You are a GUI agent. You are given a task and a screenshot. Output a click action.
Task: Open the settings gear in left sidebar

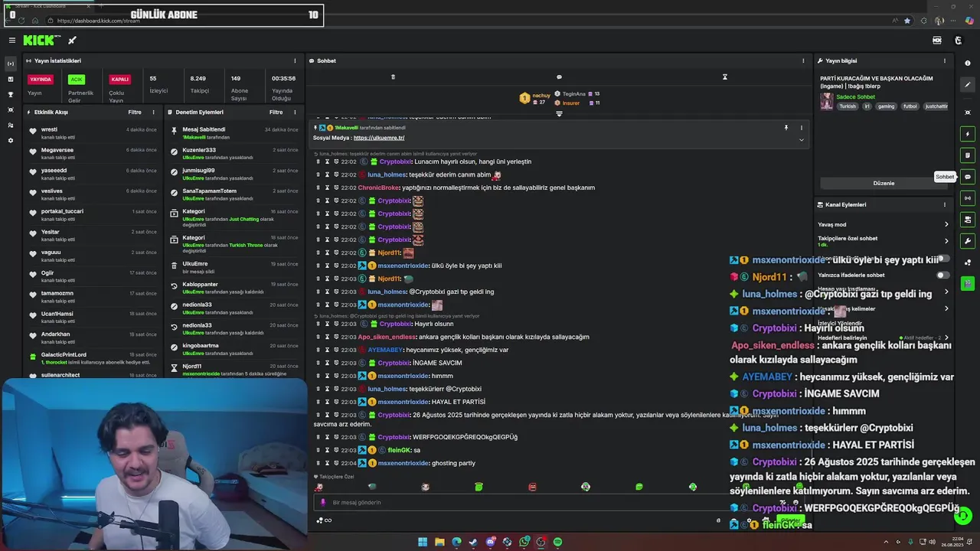point(11,140)
